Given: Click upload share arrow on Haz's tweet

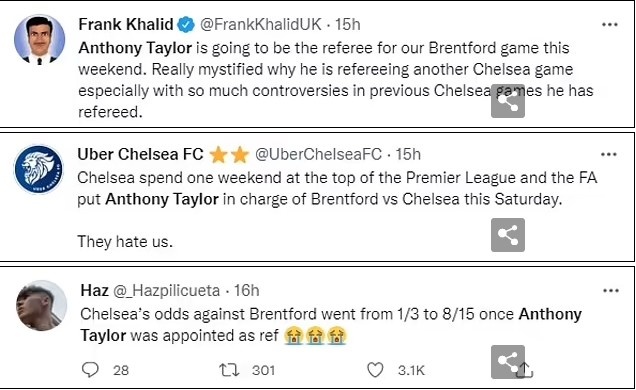Looking at the screenshot, I should (525, 370).
